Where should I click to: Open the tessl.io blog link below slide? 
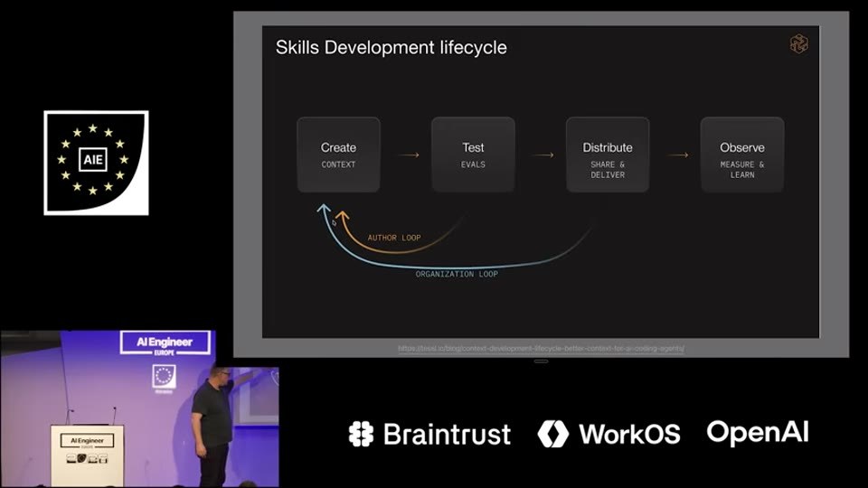pos(541,349)
